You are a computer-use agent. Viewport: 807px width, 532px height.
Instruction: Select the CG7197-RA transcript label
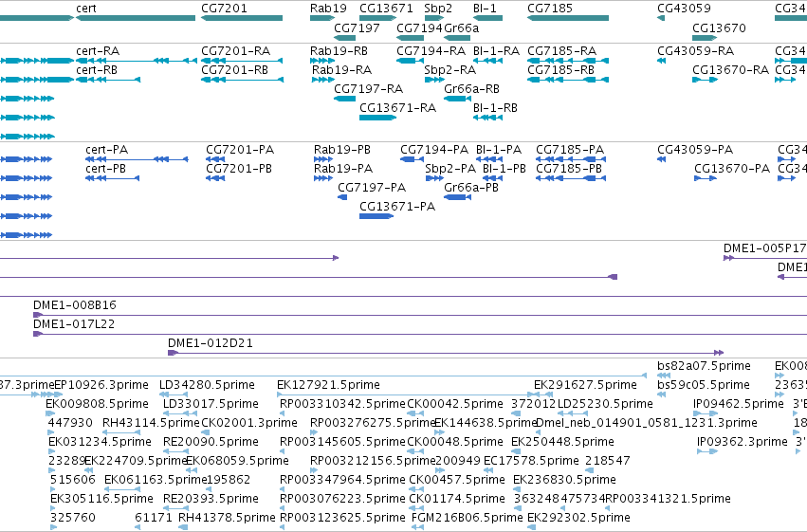coord(369,89)
